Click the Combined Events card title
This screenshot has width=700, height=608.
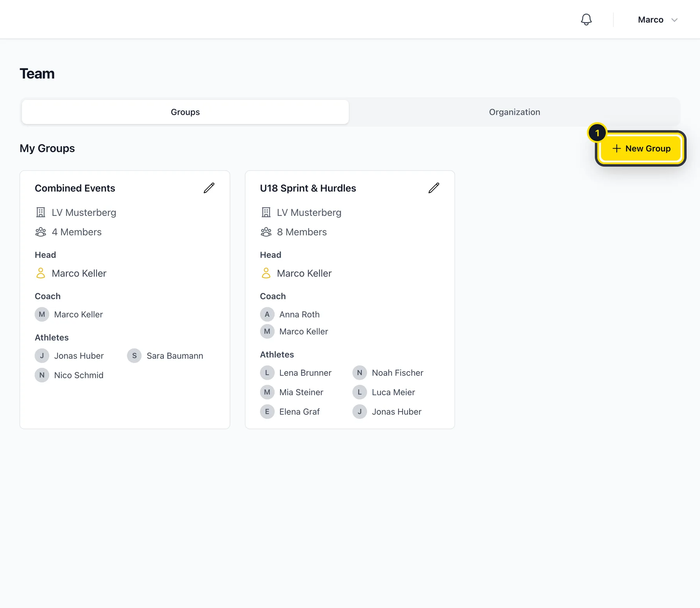pos(75,188)
